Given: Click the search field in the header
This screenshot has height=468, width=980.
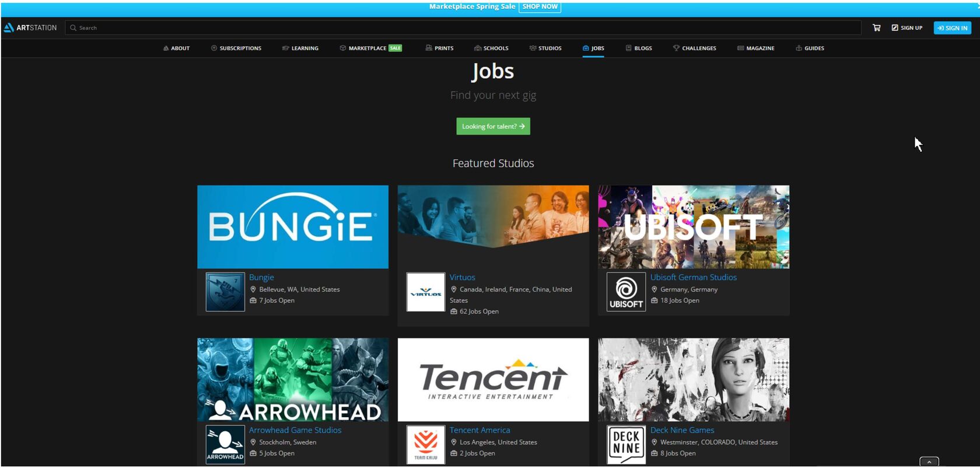Looking at the screenshot, I should pyautogui.click(x=463, y=27).
